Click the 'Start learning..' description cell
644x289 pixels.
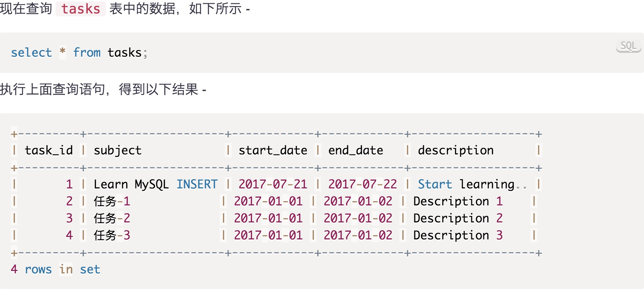(x=472, y=185)
